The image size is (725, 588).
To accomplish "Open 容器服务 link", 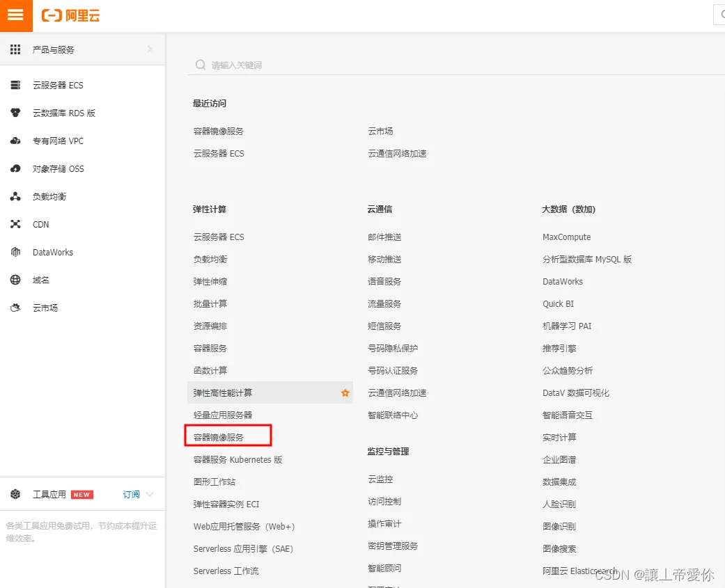I will (210, 348).
